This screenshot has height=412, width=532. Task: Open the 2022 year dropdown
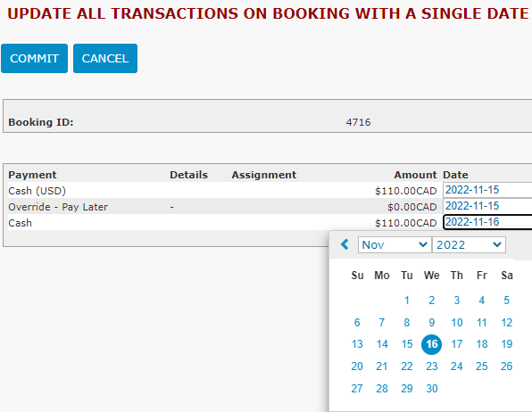click(x=469, y=245)
